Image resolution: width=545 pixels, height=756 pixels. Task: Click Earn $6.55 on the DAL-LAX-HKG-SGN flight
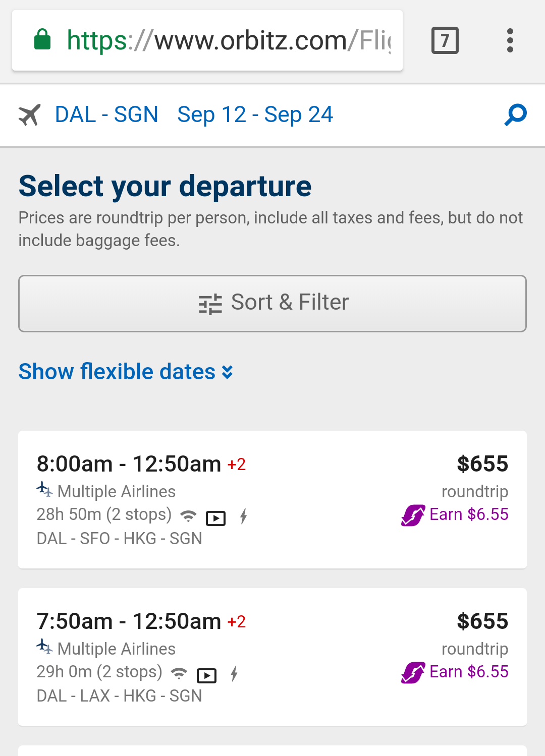pos(468,672)
